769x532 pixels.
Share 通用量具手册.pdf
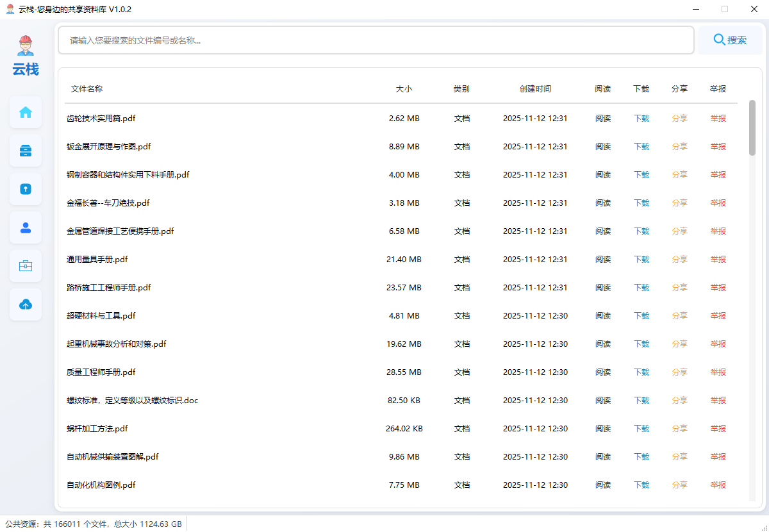tap(679, 260)
